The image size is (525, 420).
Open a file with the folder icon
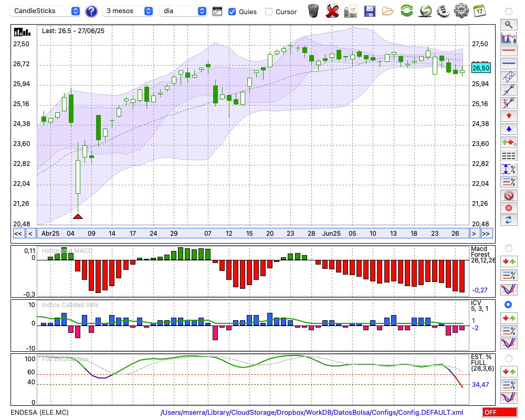[x=388, y=12]
